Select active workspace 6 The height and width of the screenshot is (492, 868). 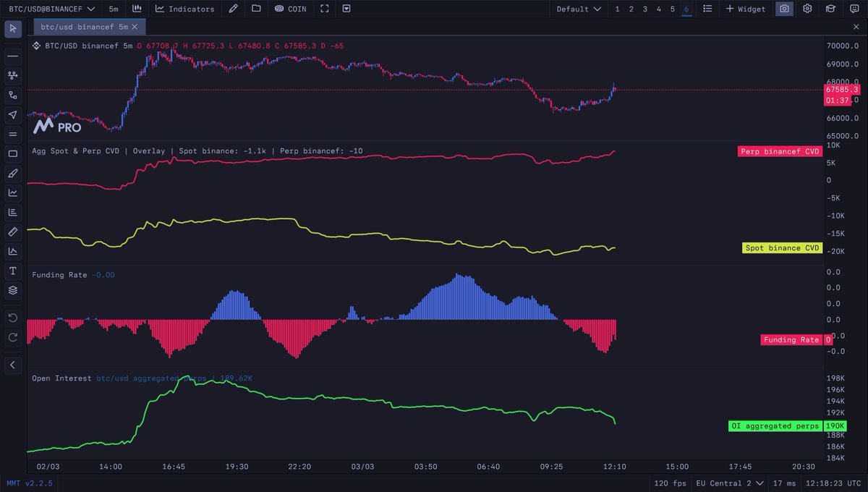point(686,9)
